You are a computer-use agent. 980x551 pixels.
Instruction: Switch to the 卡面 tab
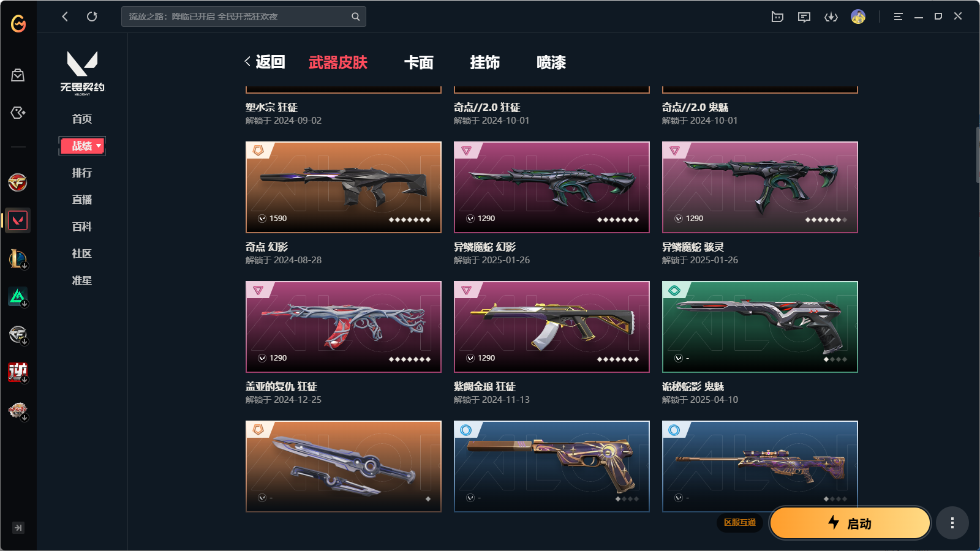coord(419,62)
